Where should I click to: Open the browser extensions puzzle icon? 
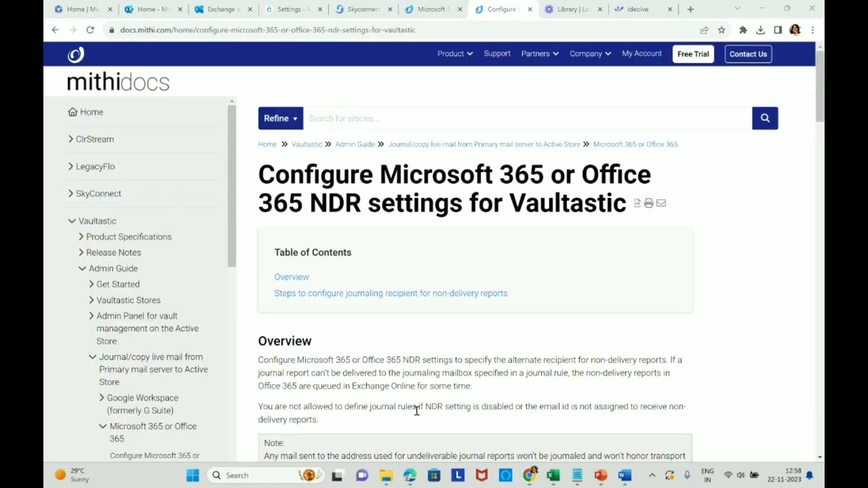(x=743, y=30)
